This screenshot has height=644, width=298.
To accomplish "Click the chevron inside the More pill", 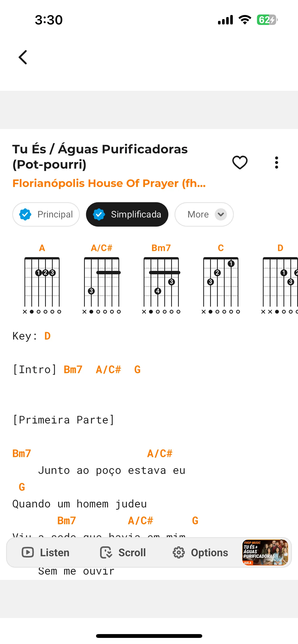I will [x=221, y=214].
